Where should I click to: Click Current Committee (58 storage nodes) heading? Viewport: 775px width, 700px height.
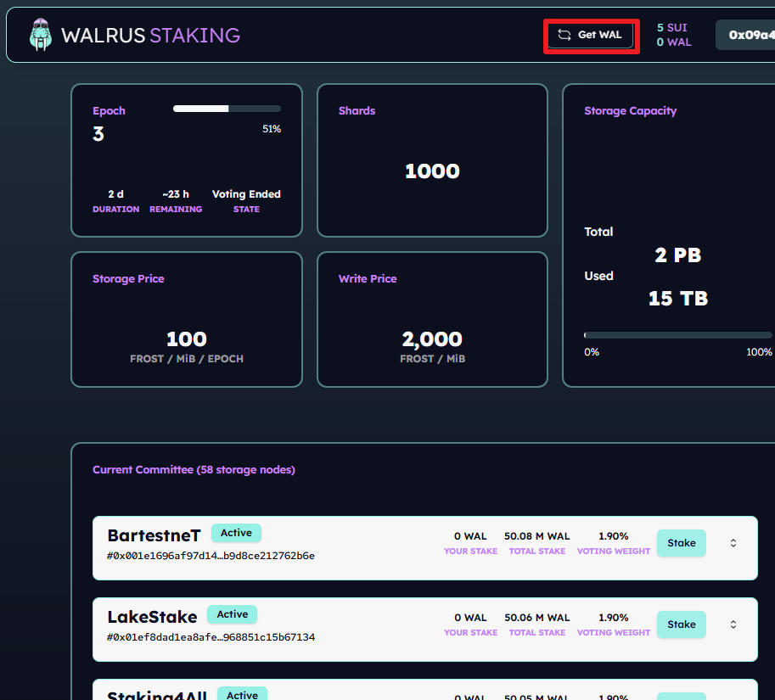[194, 470]
